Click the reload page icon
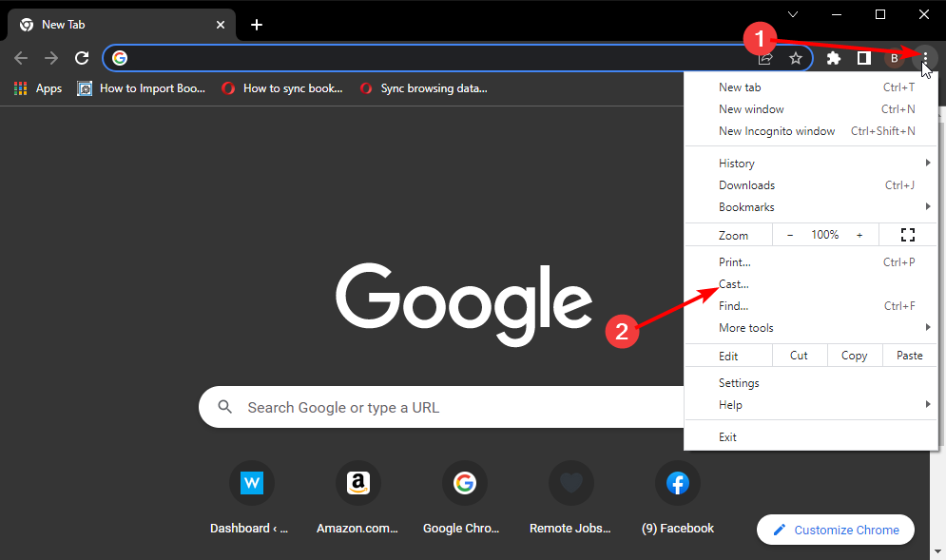This screenshot has width=946, height=560. tap(82, 58)
